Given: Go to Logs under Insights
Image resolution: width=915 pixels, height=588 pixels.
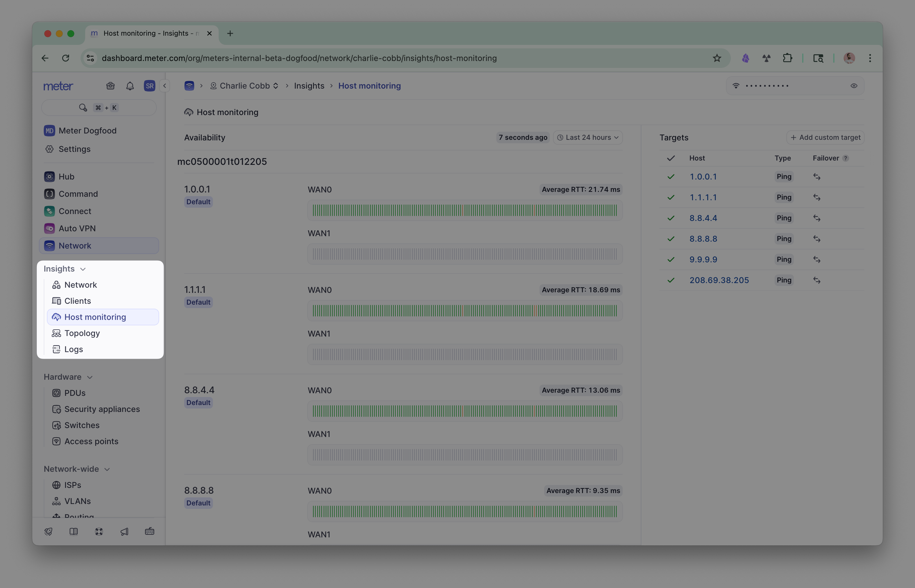Looking at the screenshot, I should pyautogui.click(x=73, y=349).
